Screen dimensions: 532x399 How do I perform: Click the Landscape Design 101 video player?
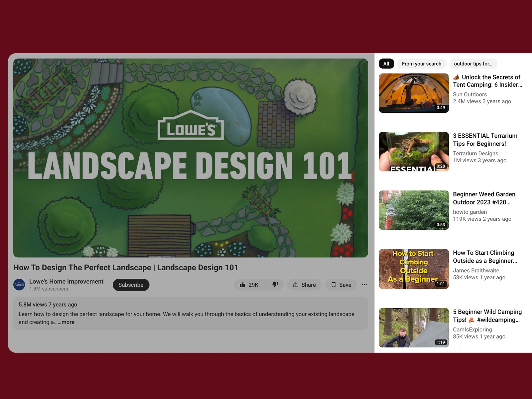[191, 158]
